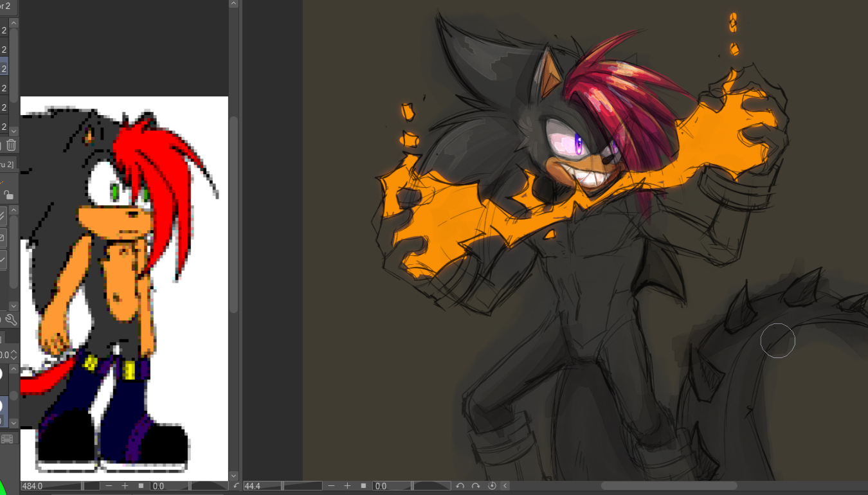Click the wrench sub tool detail icon
This screenshot has width=868, height=495.
tap(11, 319)
